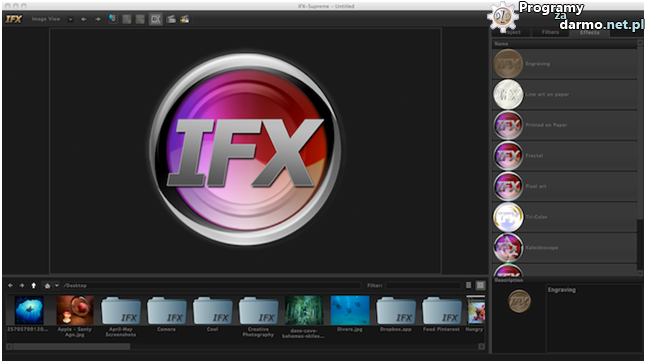The width and height of the screenshot is (646, 363).
Task: Click the first grey square toolbar icon
Action: point(126,19)
